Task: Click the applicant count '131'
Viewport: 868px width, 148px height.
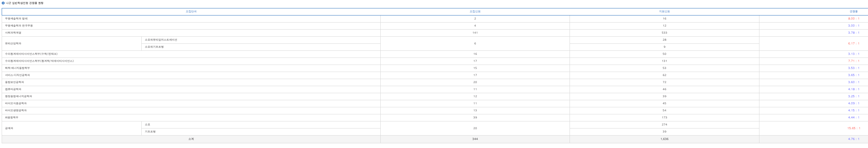Action: pyautogui.click(x=664, y=61)
